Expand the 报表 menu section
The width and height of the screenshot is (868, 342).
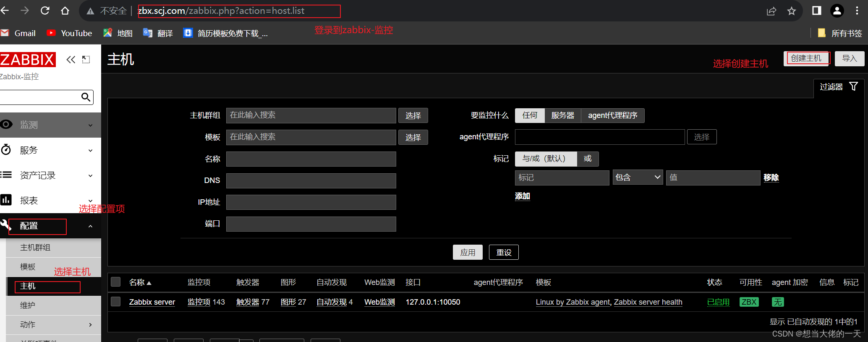click(50, 200)
